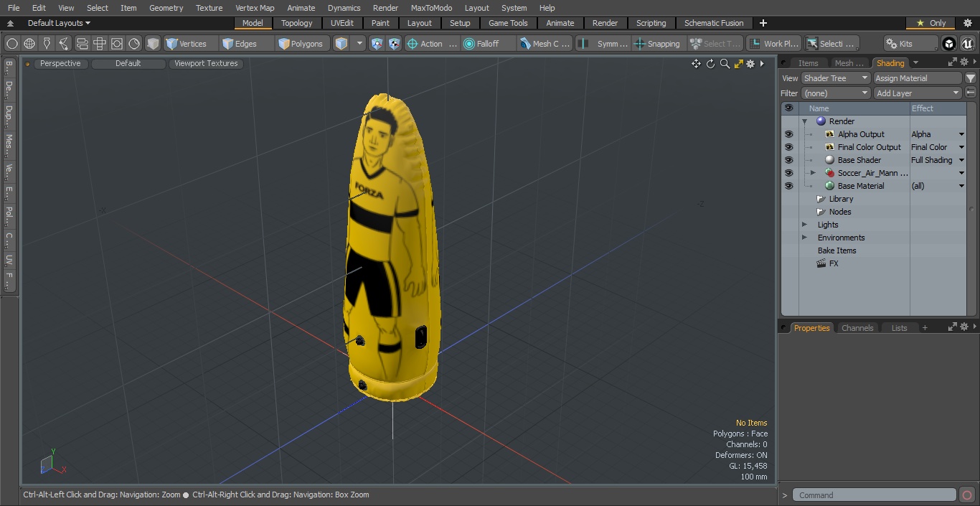Image resolution: width=980 pixels, height=506 pixels.
Task: Select the circle selection mode icon
Action: (x=11, y=44)
